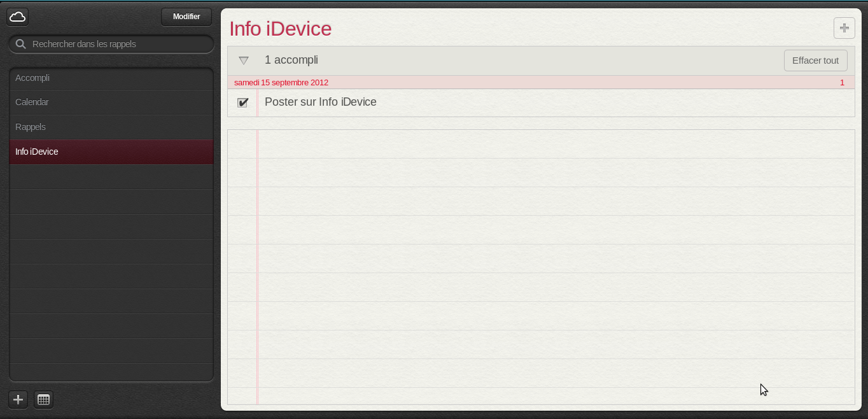Uncheck the Poster sur Info iDevice checkbox
The width and height of the screenshot is (868, 419).
pyautogui.click(x=242, y=103)
